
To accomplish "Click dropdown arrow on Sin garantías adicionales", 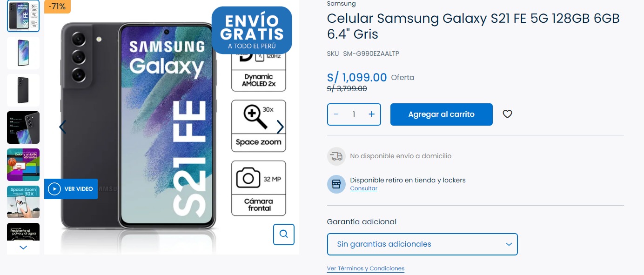I will tap(509, 244).
